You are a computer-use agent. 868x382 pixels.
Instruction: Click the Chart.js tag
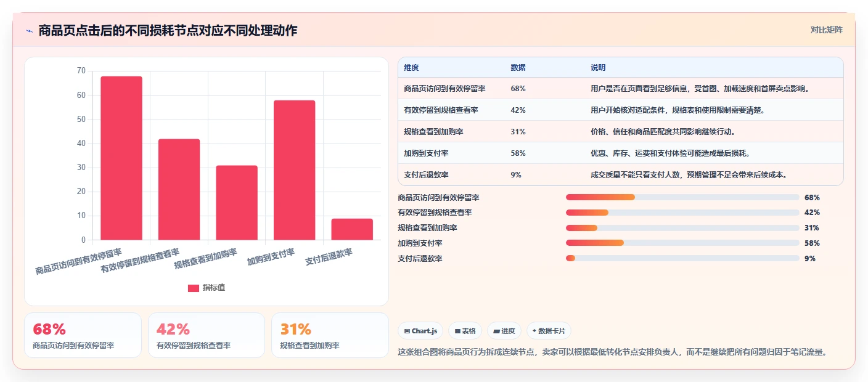click(420, 331)
